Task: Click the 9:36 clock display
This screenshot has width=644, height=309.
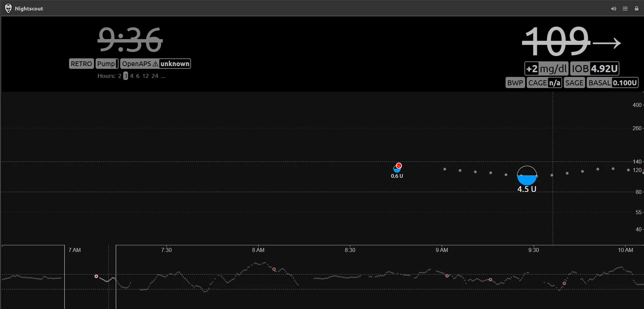Action: point(130,40)
